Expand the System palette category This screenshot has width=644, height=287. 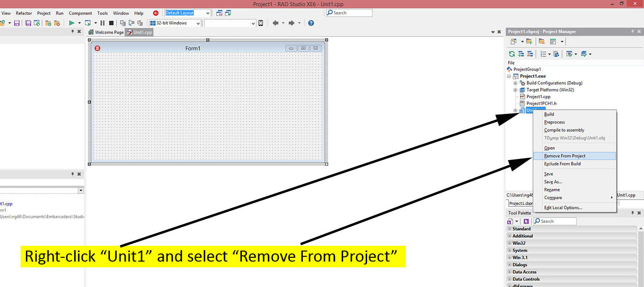pos(510,251)
